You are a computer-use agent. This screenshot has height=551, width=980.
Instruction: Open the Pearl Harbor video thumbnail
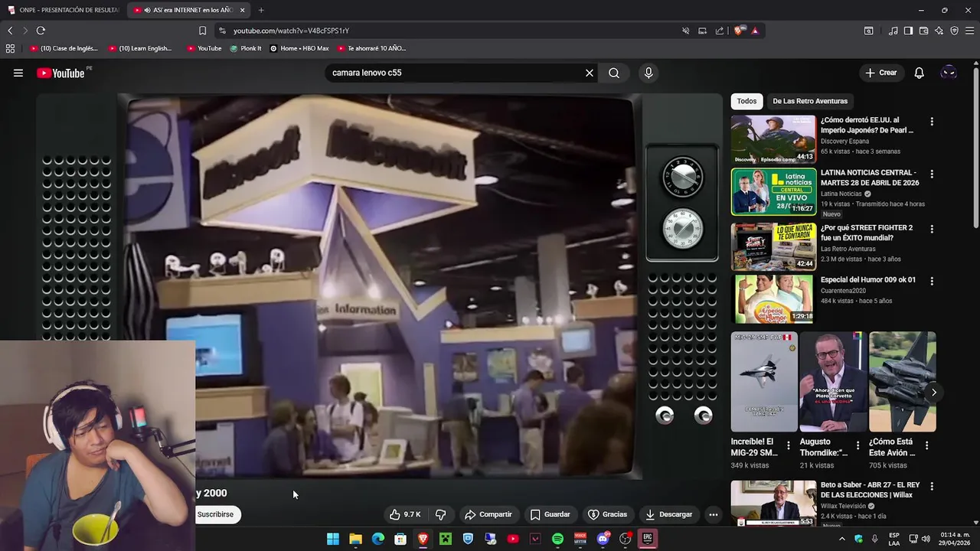[x=773, y=139]
